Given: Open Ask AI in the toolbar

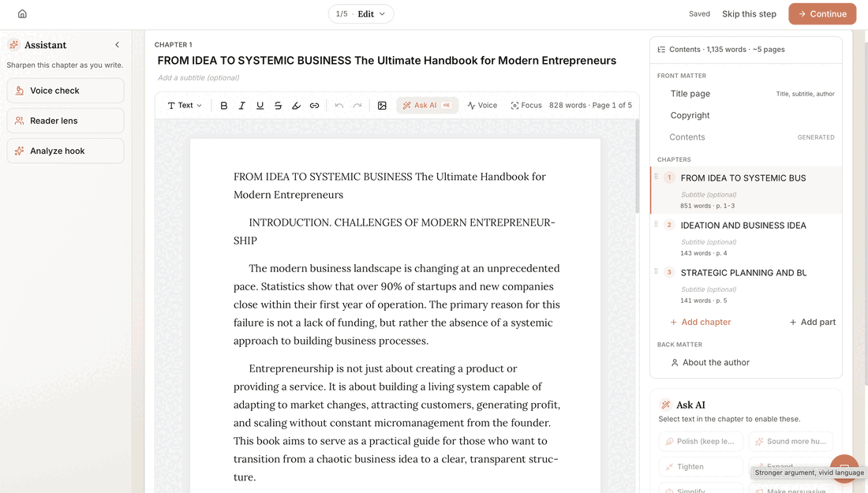Looking at the screenshot, I should pos(427,105).
